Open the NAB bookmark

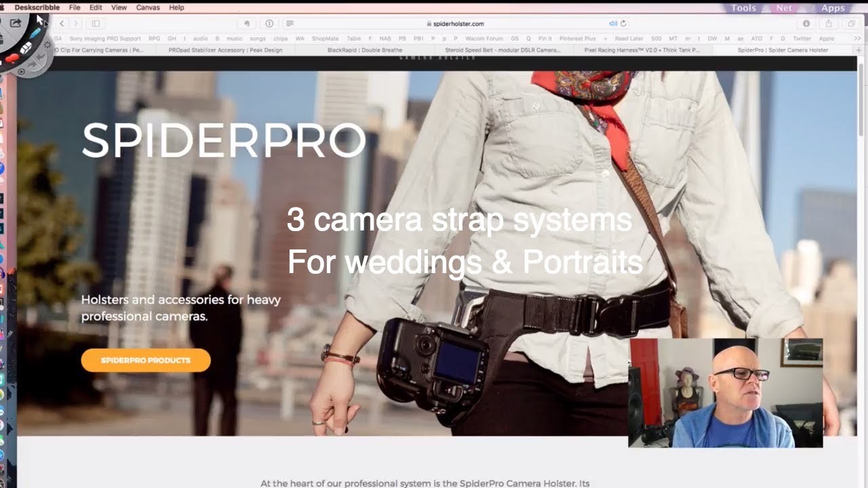point(384,39)
